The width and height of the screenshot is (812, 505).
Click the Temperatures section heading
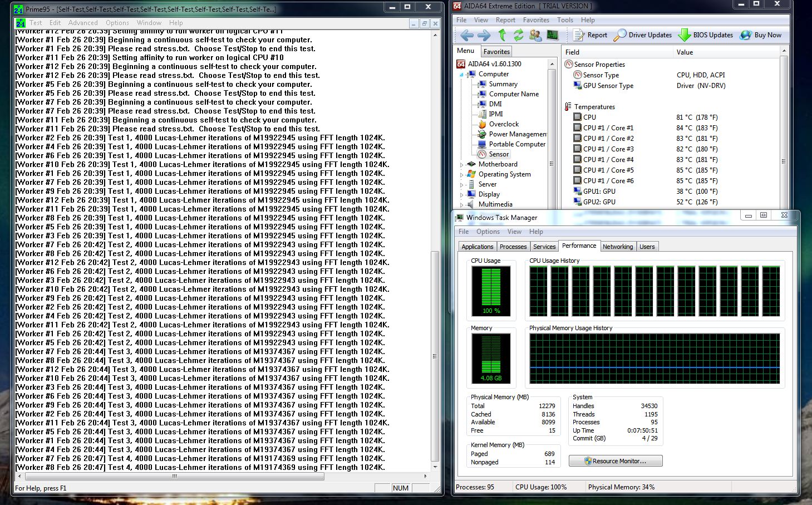coord(594,107)
